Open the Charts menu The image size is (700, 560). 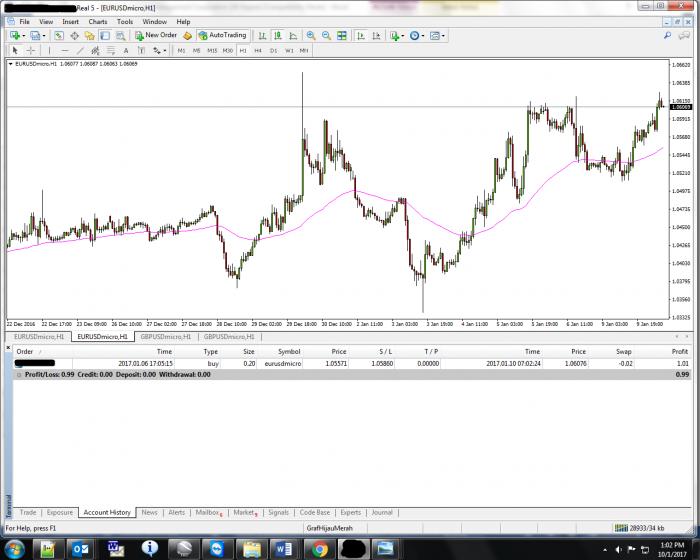point(97,21)
